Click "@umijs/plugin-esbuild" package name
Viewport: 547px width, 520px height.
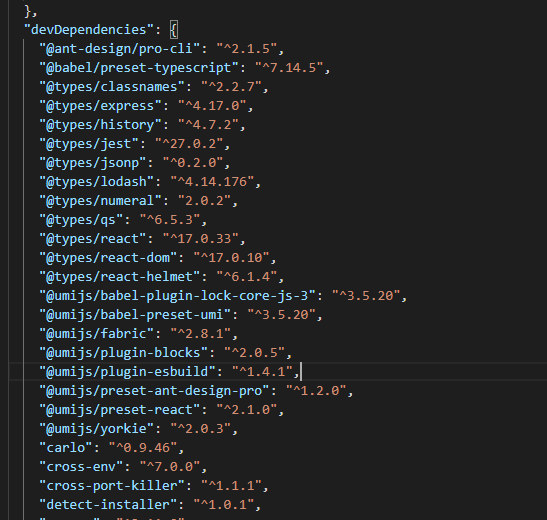127,372
